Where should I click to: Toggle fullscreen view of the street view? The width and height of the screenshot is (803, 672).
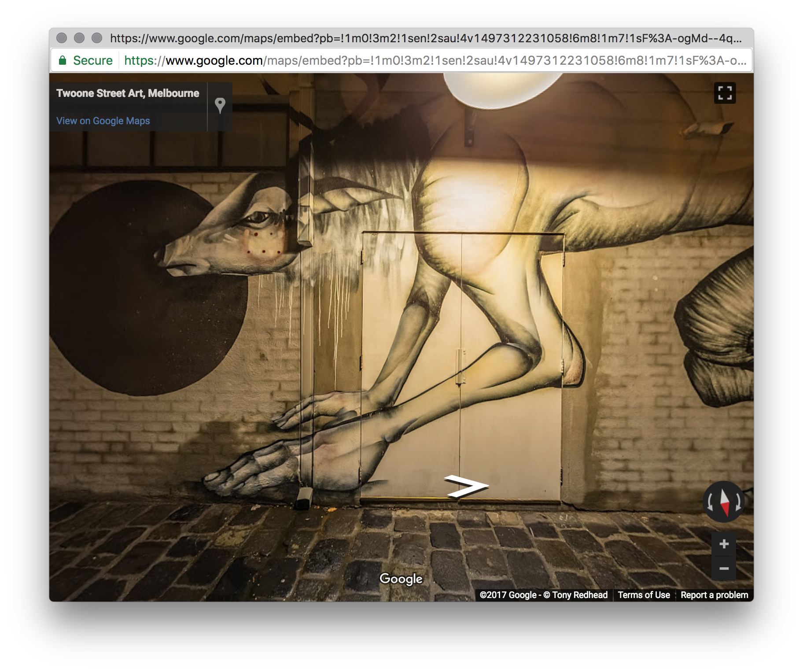click(x=724, y=93)
